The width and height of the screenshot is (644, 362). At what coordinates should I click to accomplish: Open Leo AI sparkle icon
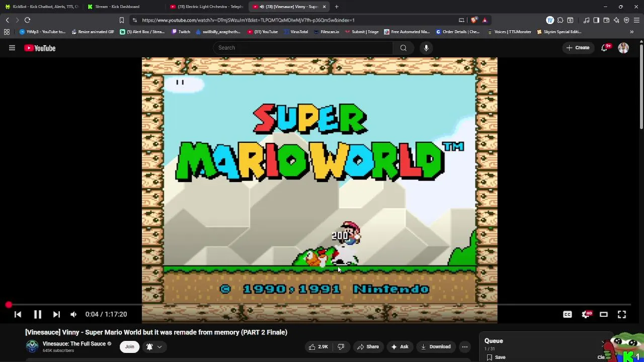tap(616, 20)
